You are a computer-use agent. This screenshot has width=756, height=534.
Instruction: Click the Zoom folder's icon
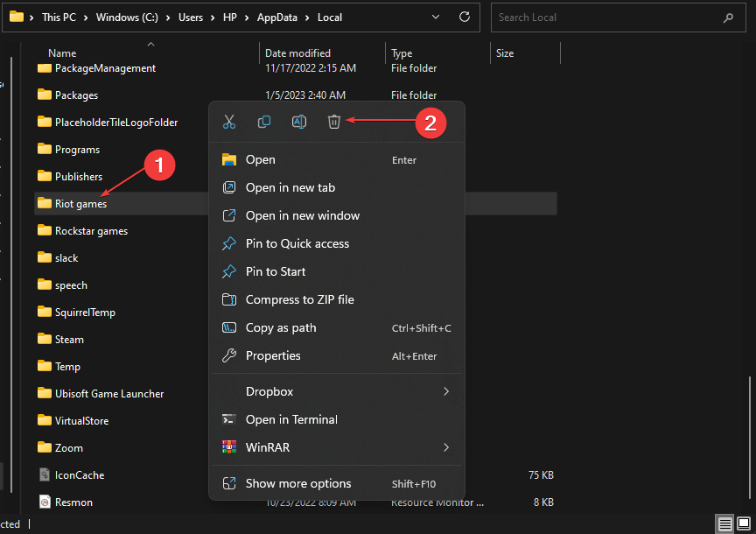pos(45,447)
